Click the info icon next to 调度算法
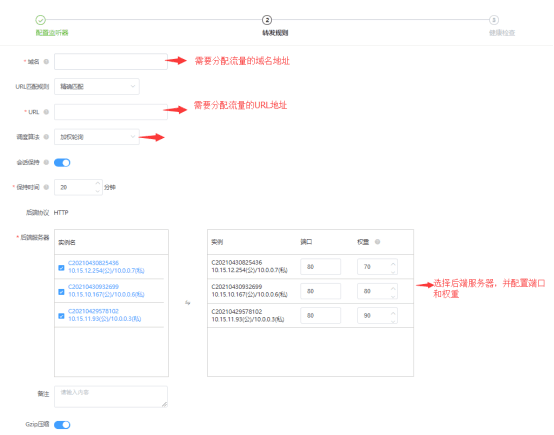554x435 pixels. click(46, 137)
